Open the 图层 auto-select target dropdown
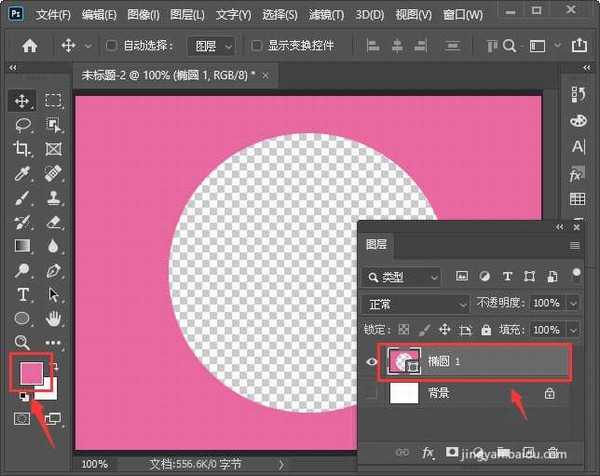This screenshot has width=600, height=476. point(214,46)
